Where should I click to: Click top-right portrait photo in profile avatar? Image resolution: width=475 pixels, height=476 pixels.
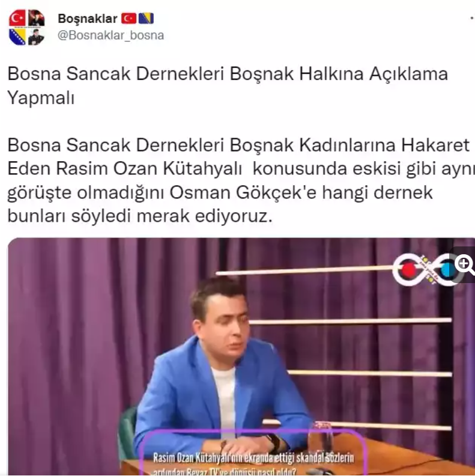[x=37, y=18]
